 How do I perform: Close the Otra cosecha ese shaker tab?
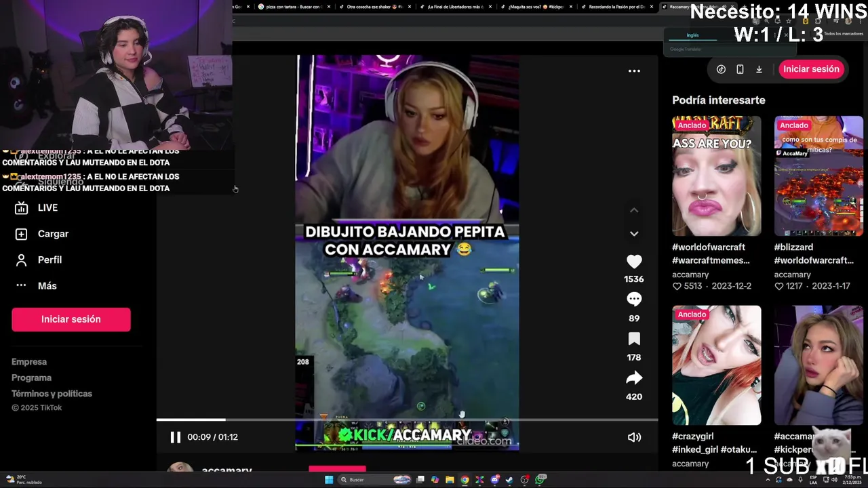(409, 7)
